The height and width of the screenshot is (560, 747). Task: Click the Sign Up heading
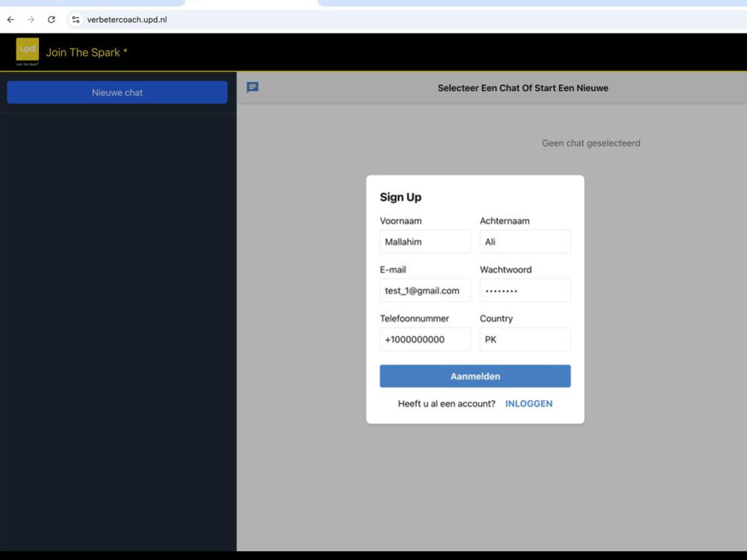pos(400,197)
